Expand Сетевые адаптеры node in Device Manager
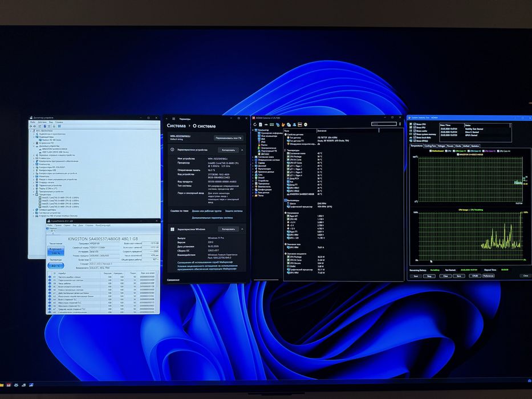The width and height of the screenshot is (532, 399). coord(34,210)
